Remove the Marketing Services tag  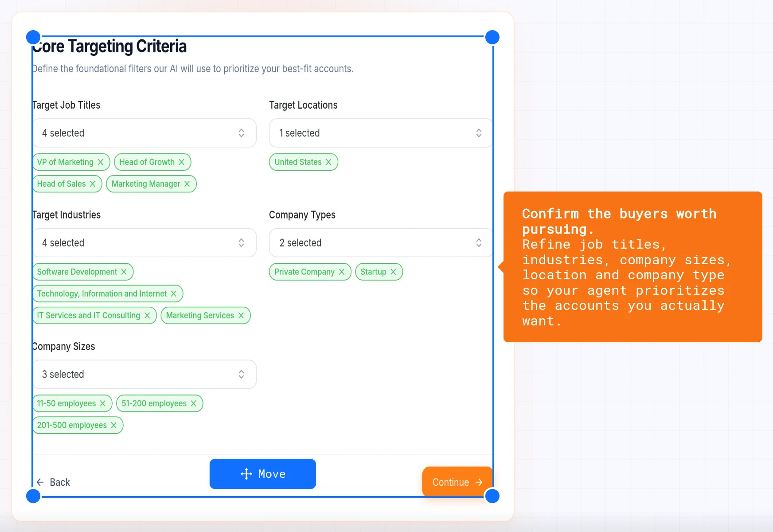[x=241, y=315]
